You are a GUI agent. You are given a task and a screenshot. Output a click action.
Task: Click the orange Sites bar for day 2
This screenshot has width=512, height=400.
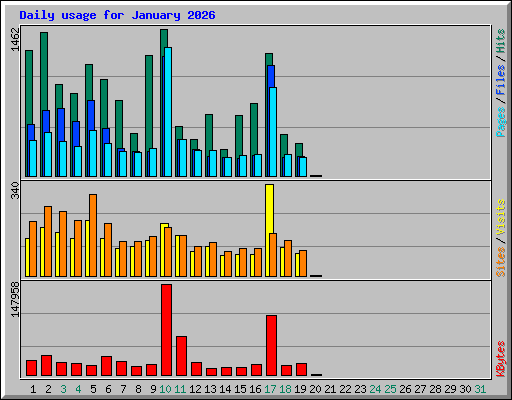[x=48, y=241]
